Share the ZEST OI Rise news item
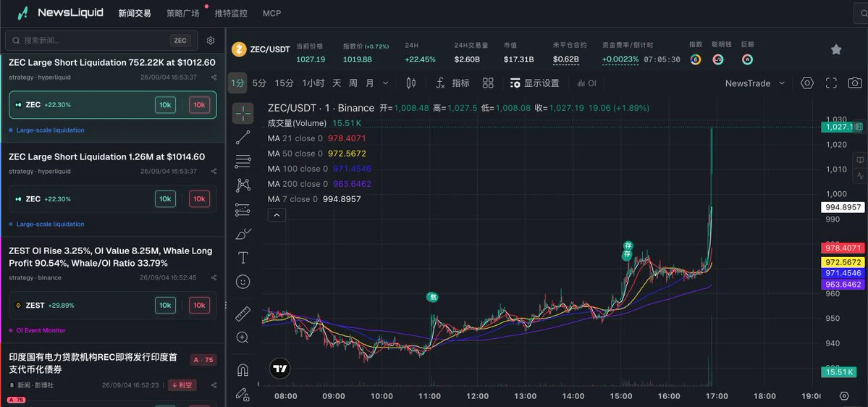 214,278
